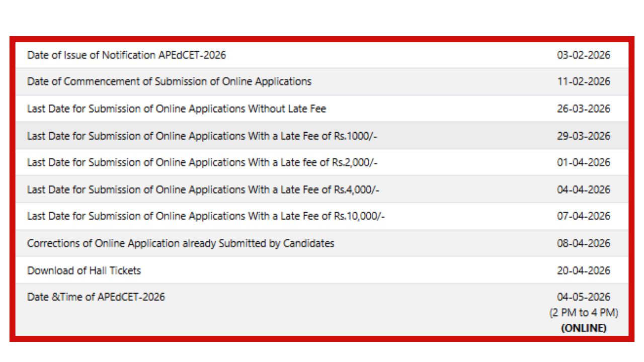Select the 29-03-2026 date cell
Screen dimensions: 644x362
click(x=583, y=136)
